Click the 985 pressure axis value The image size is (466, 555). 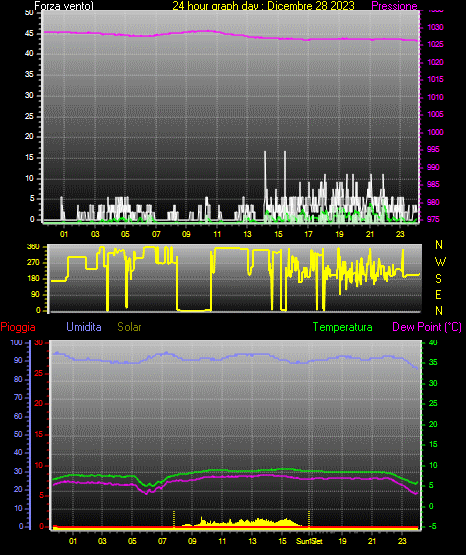(x=433, y=184)
